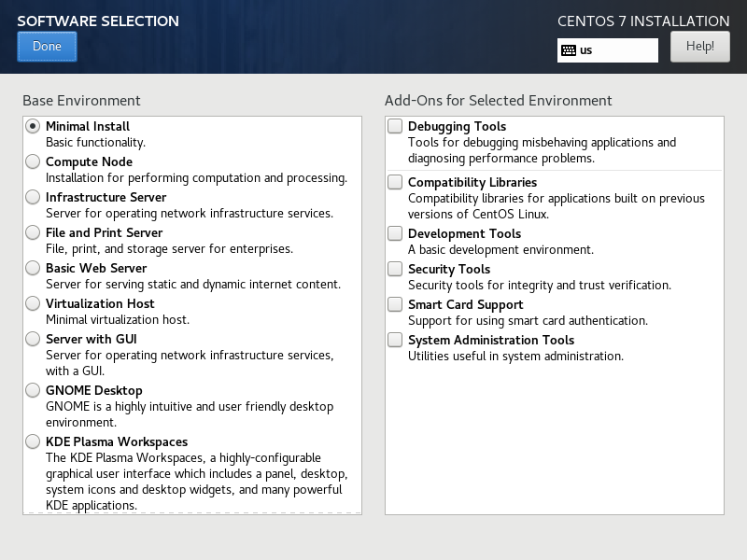This screenshot has width=747, height=560.
Task: Click the Add-Ons for Selected Environment heading
Action: [498, 100]
